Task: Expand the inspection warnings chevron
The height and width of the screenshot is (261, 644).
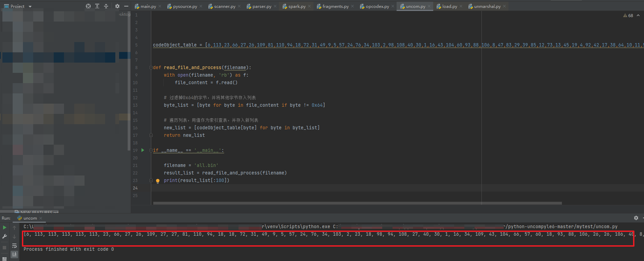Action: coord(638,15)
